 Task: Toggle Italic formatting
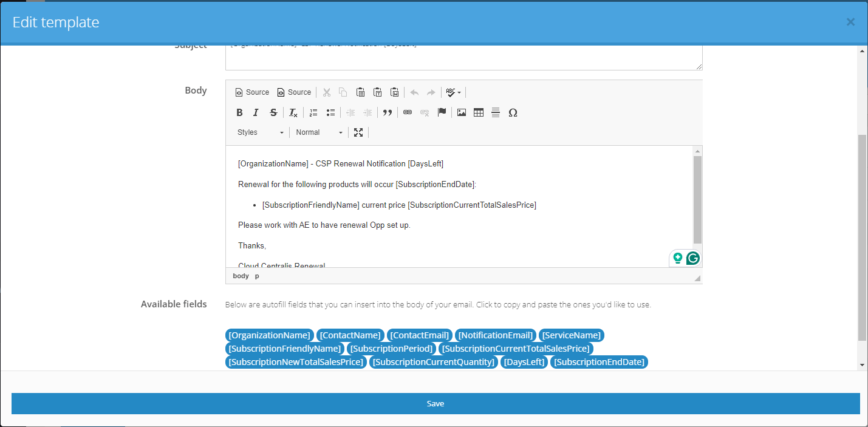pyautogui.click(x=256, y=112)
